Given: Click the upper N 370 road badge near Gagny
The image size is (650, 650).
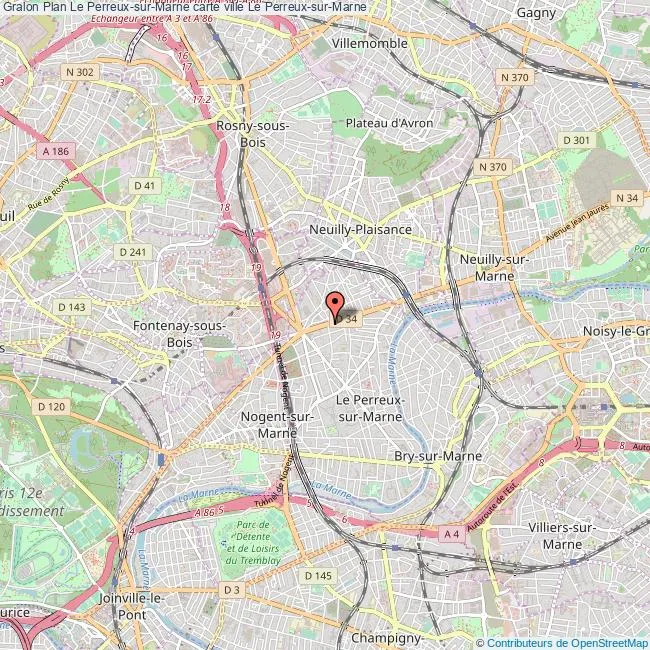Looking at the screenshot, I should pos(514,78).
